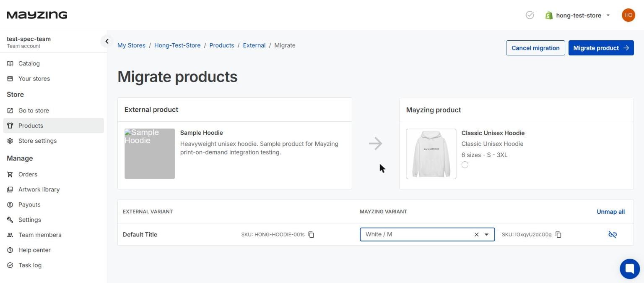Screen dimensions: 644x283
Task: Click the Default Title variant text
Action: click(x=140, y=234)
